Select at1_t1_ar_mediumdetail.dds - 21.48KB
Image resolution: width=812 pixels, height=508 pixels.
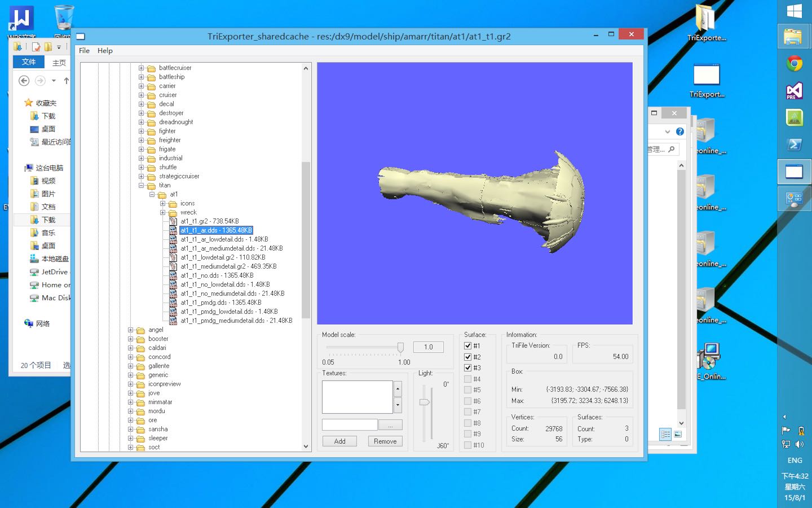pyautogui.click(x=232, y=248)
